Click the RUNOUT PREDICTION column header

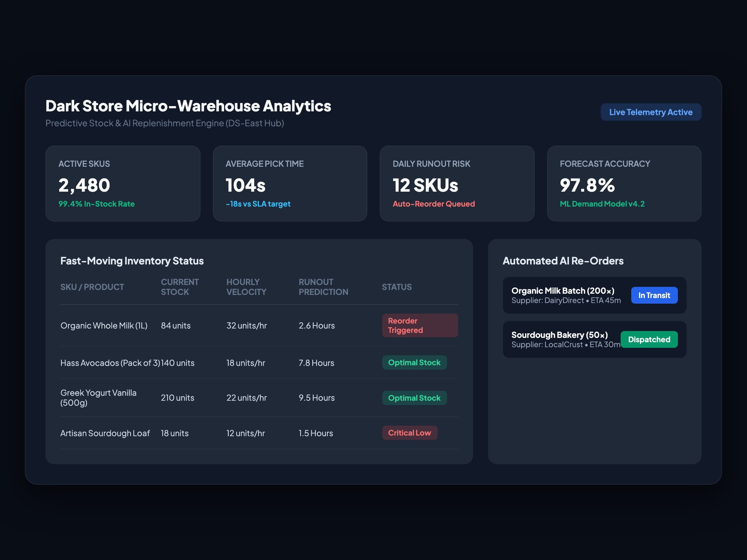[323, 287]
